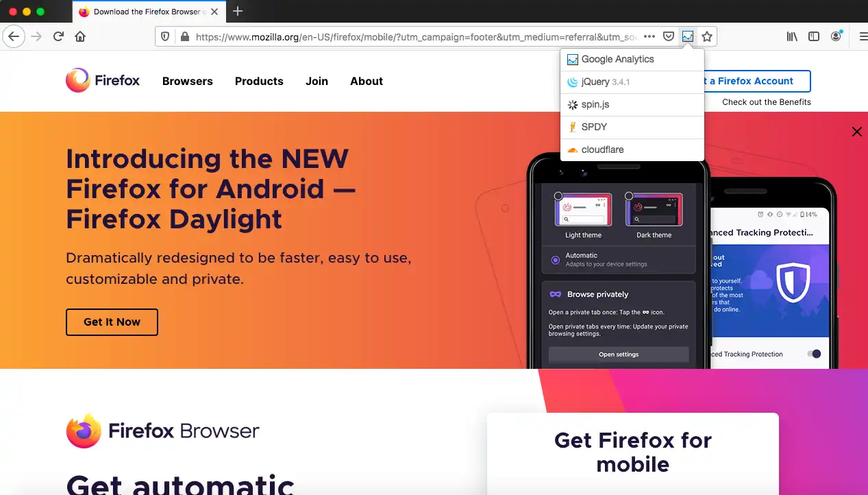The width and height of the screenshot is (868, 495).
Task: Toggle the Tracking Protection switch on phone image
Action: coord(814,354)
